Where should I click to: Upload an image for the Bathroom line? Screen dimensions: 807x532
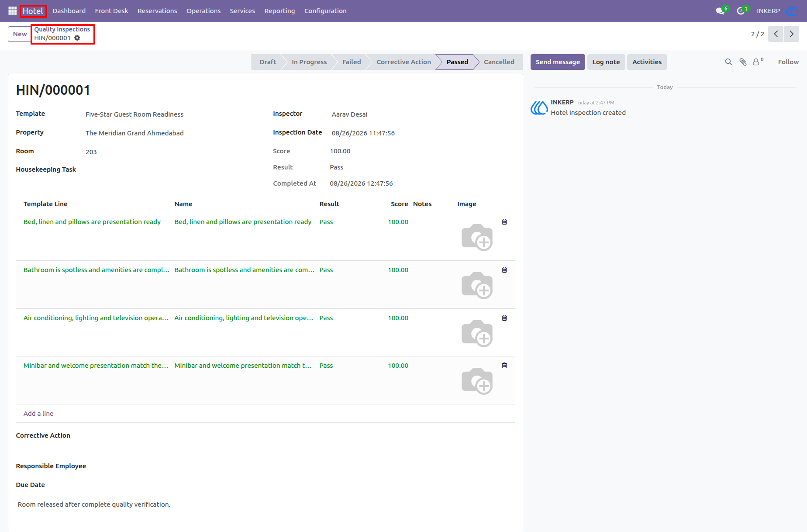[477, 285]
